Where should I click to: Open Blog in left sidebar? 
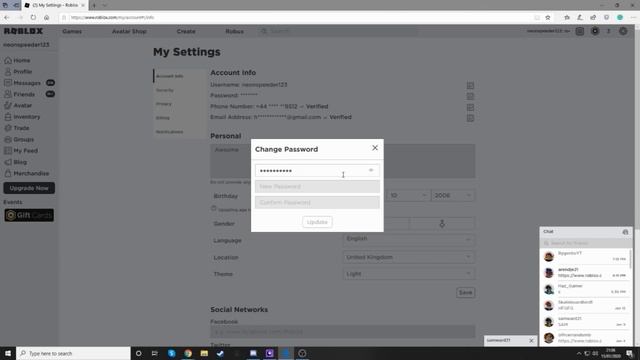(16, 162)
